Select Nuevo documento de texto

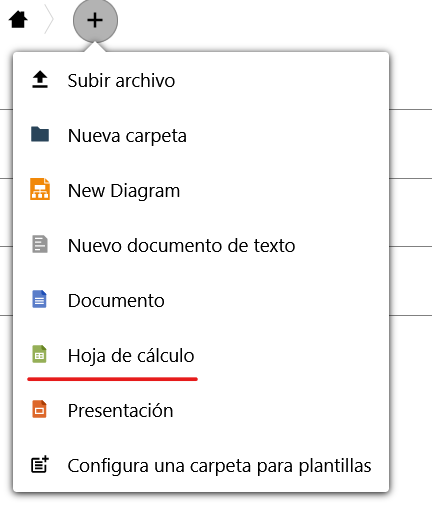(201, 245)
